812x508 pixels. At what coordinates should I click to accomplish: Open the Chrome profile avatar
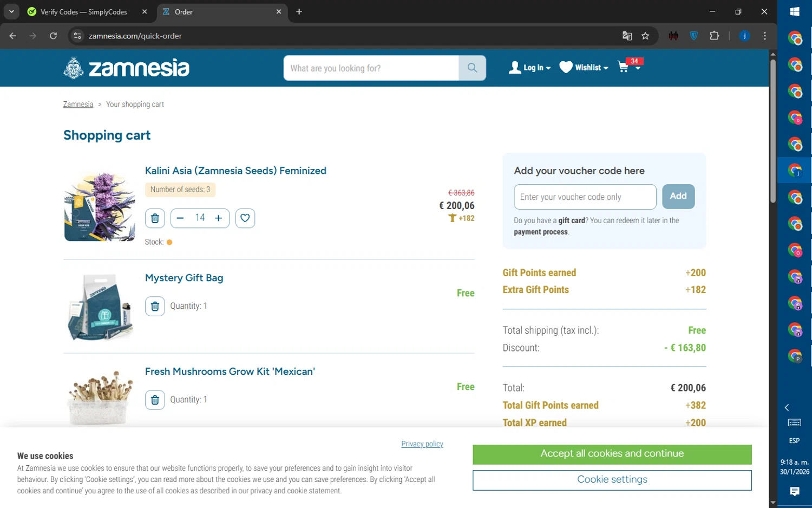coord(745,36)
